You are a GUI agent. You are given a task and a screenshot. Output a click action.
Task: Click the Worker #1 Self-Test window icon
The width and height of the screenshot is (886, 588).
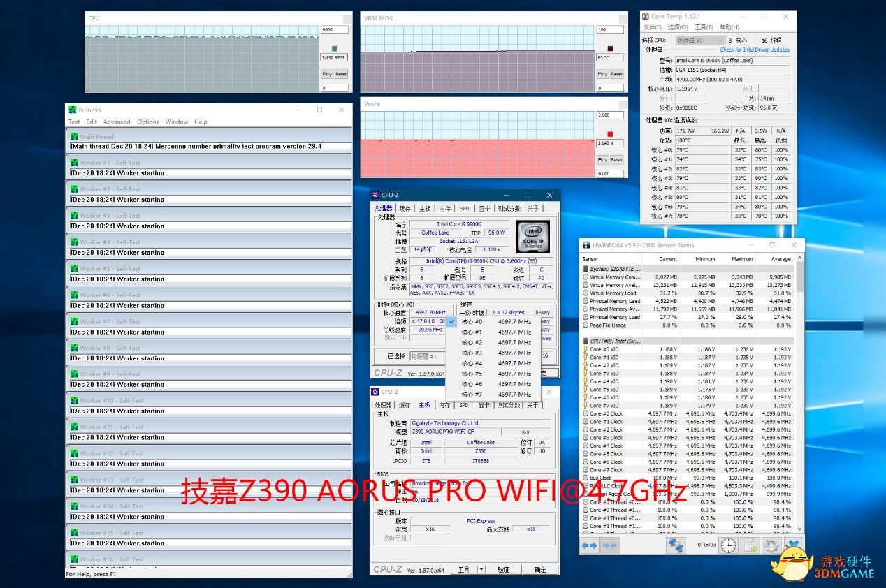[74, 163]
